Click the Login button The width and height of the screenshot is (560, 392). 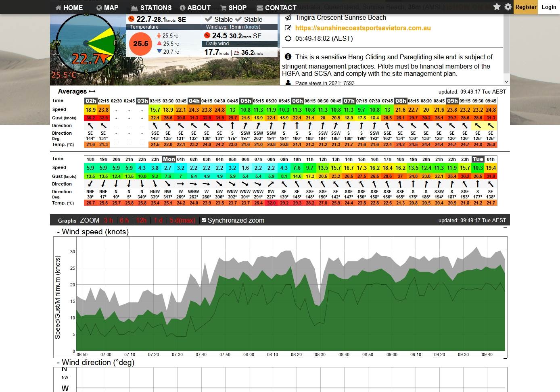[x=549, y=7]
